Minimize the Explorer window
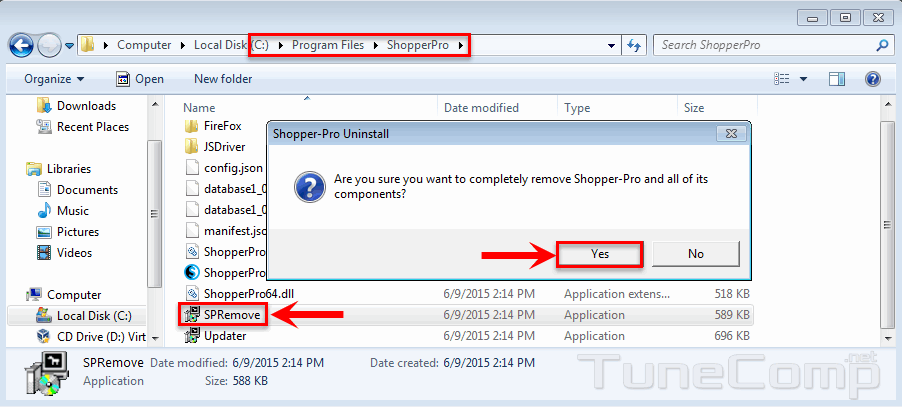This screenshot has width=902, height=407. (x=814, y=17)
